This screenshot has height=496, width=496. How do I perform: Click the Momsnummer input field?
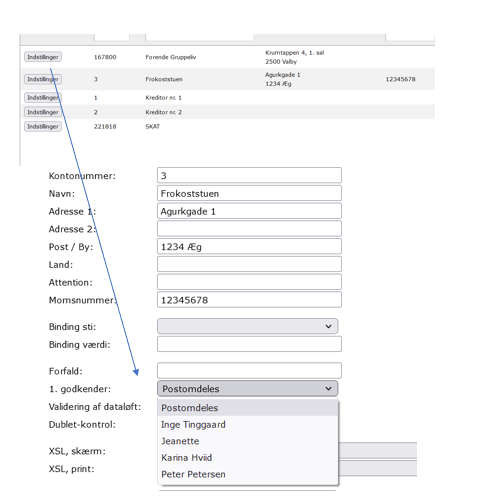[249, 300]
